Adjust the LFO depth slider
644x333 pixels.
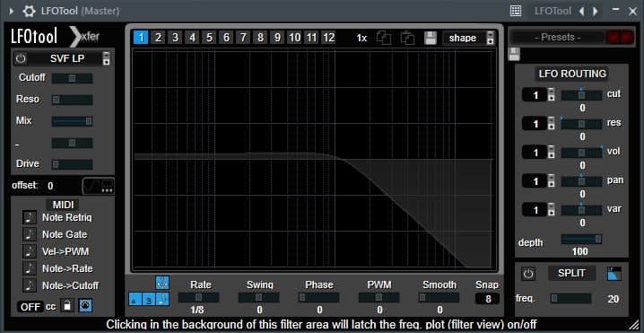click(581, 239)
